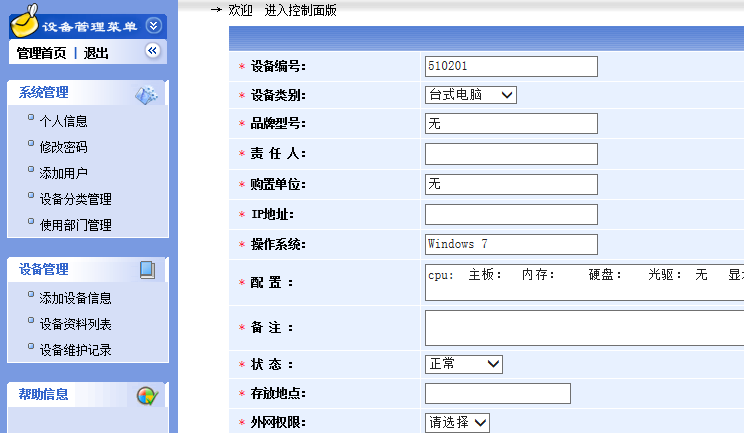Select 添加用户 menu item
This screenshot has width=744, height=433.
point(64,174)
